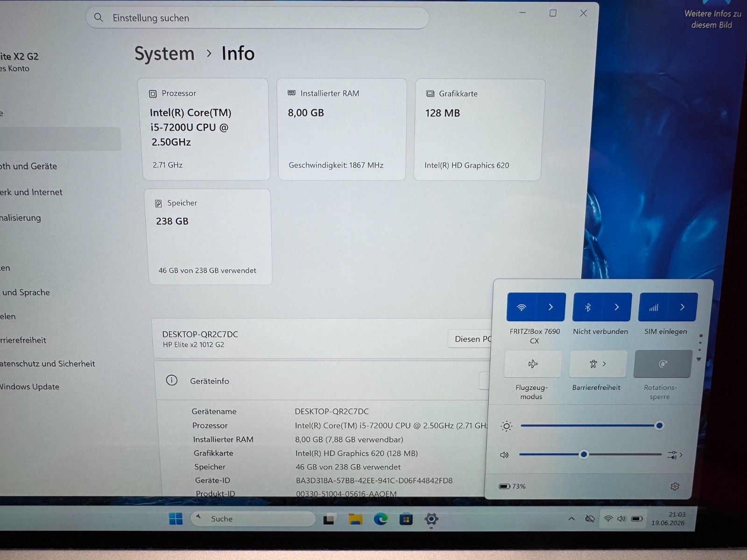The height and width of the screenshot is (560, 747).
Task: Open Microsoft Store from the taskbar
Action: 406,519
